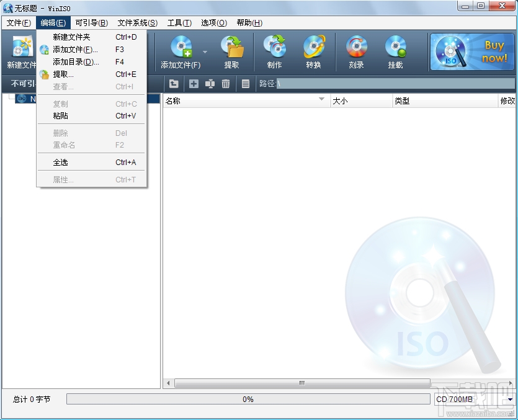Choose Paste (粘贴) menu item
Viewport: 518px width, 420px height.
click(x=92, y=115)
